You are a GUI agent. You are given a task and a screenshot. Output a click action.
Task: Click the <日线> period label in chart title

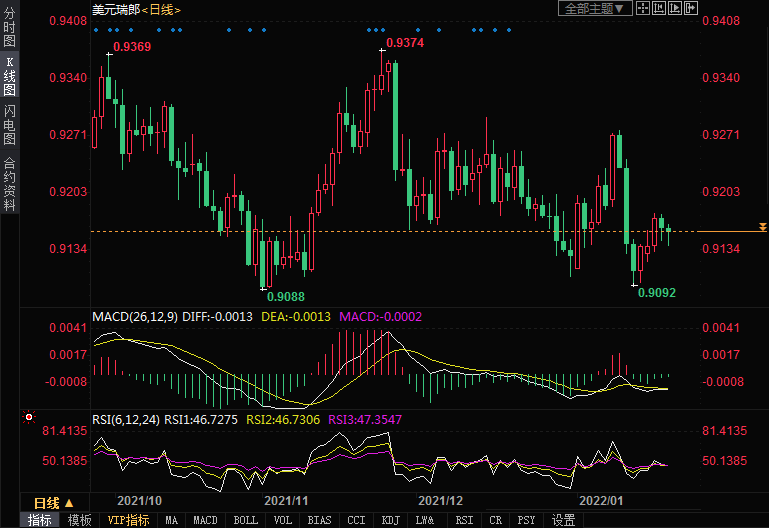(x=160, y=9)
